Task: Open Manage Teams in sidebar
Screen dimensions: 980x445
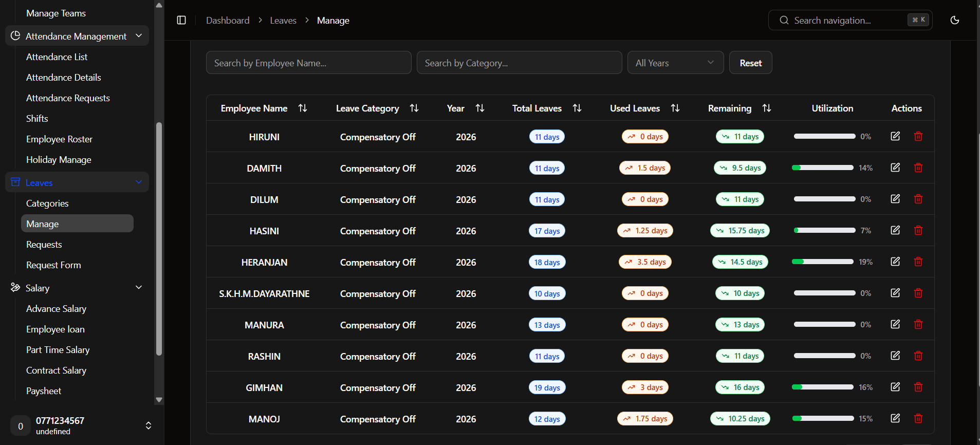Action: 56,13
